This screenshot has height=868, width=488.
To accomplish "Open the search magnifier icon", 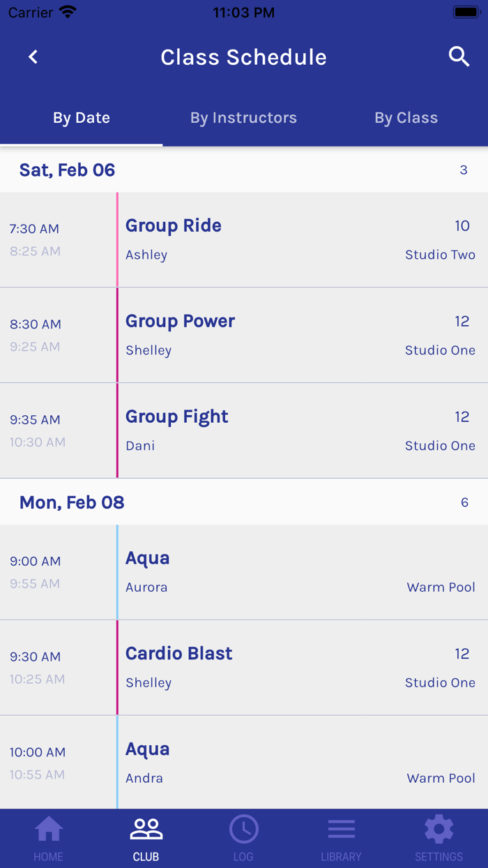I will pos(459,57).
